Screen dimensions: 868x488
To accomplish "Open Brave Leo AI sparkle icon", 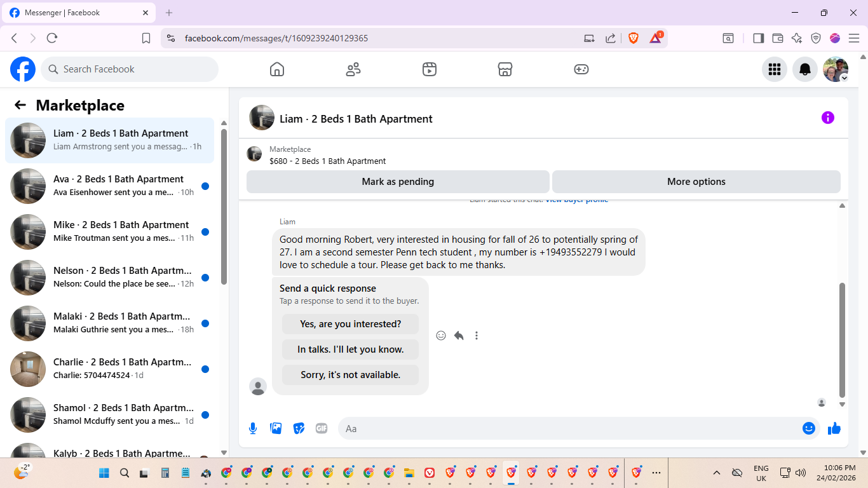I will (x=797, y=38).
